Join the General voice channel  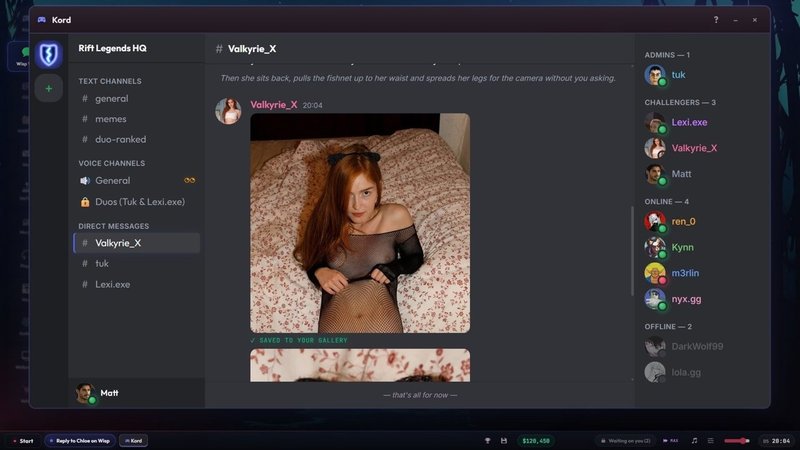pos(137,181)
